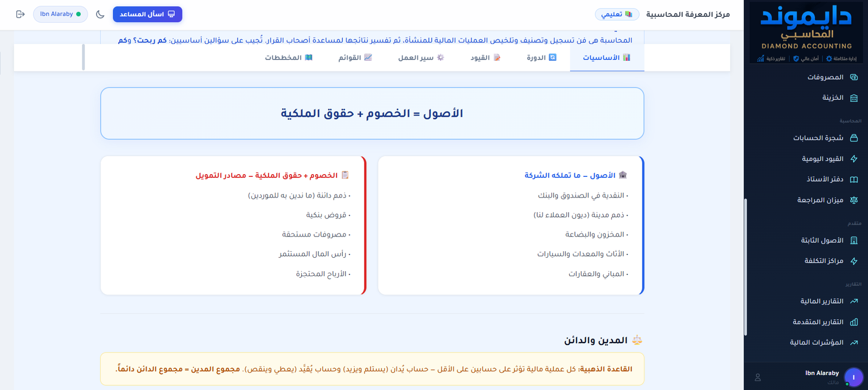The width and height of the screenshot is (868, 390).
Task: Switch to the القيود tab
Action: [485, 57]
